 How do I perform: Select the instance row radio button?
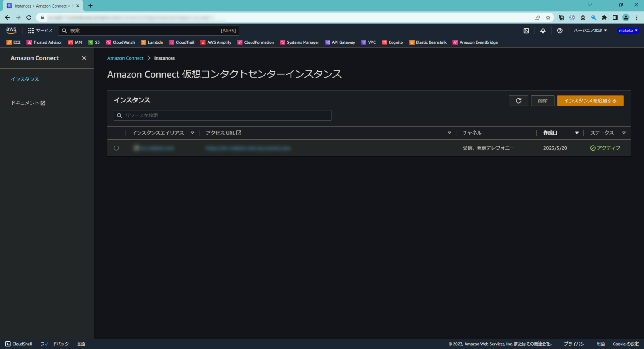click(117, 148)
